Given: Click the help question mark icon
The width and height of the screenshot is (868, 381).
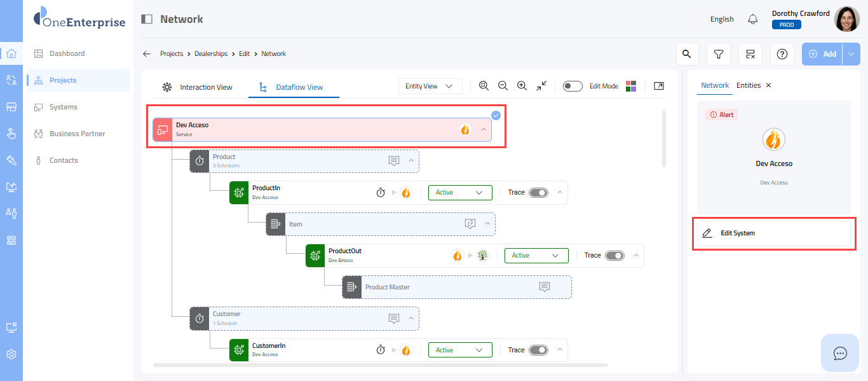Looking at the screenshot, I should (x=782, y=54).
